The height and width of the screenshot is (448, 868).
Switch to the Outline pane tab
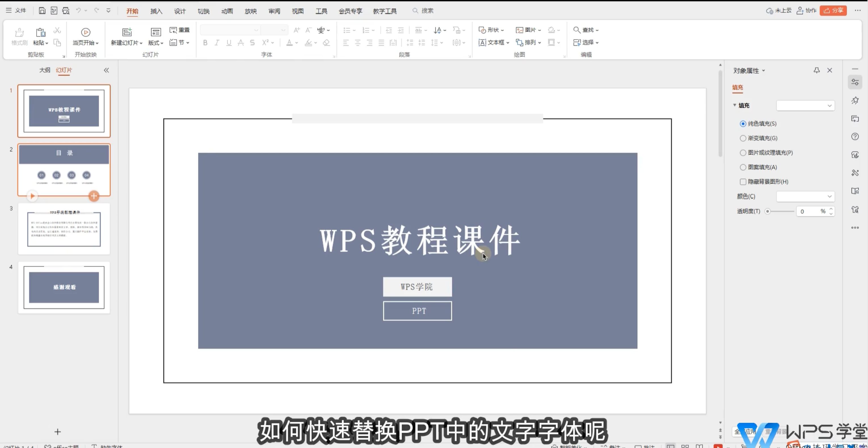[x=45, y=70]
